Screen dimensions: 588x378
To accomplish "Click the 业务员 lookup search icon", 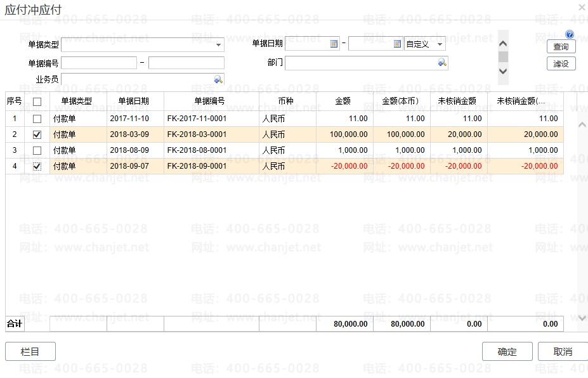I will tap(218, 79).
